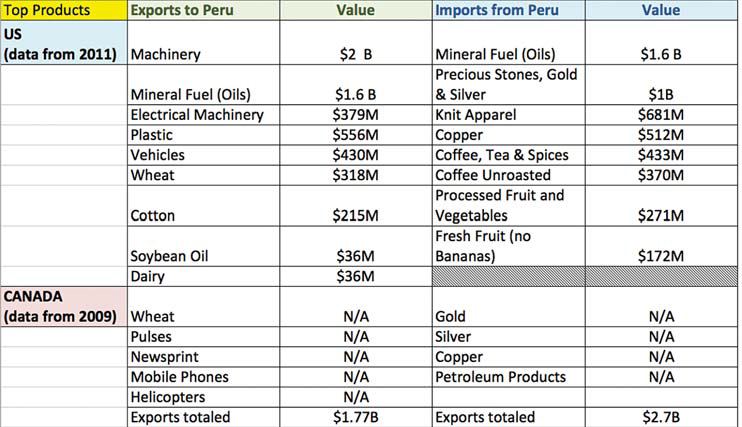Click the Exports to Peru column header
Viewport: 742px width, 427px height.
click(203, 10)
